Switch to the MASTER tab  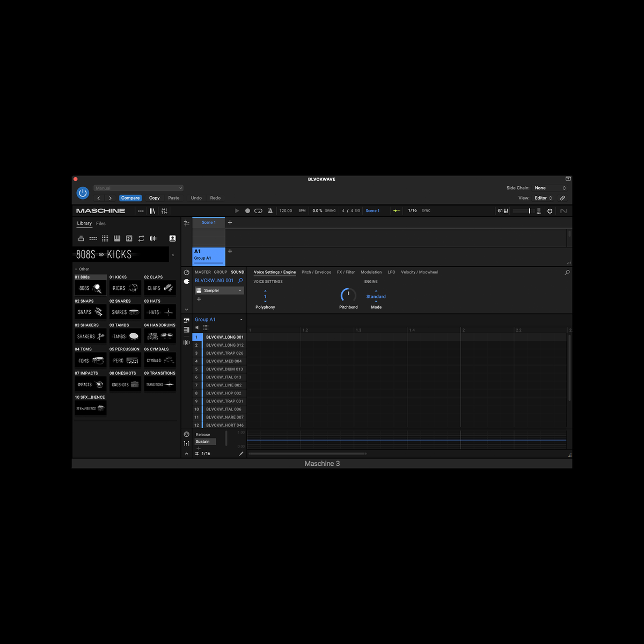(203, 272)
